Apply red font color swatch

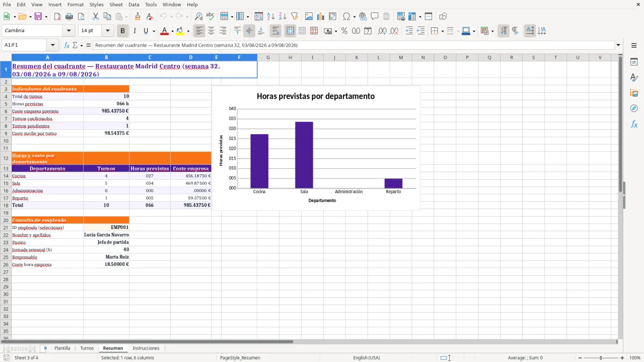(x=164, y=31)
